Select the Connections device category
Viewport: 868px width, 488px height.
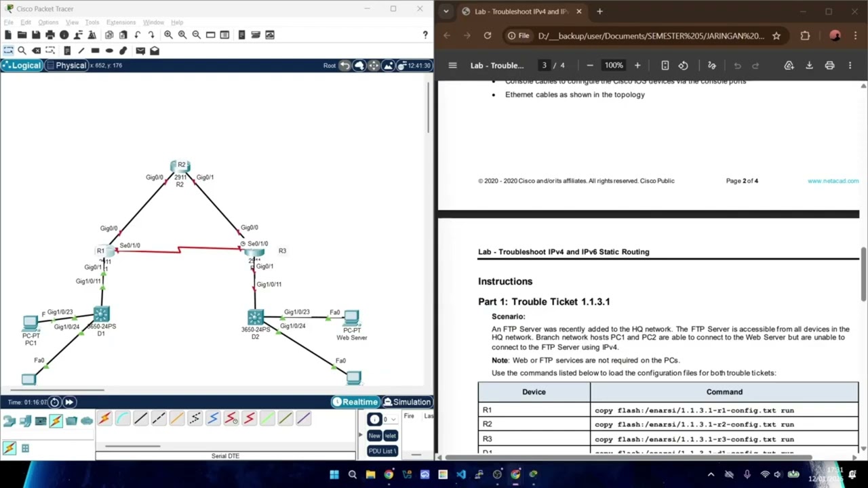point(56,421)
